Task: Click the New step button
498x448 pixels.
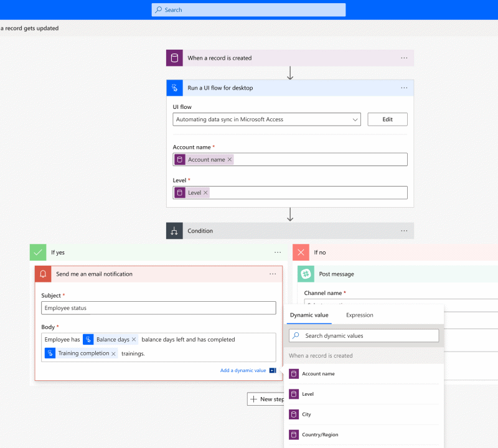Action: point(268,399)
